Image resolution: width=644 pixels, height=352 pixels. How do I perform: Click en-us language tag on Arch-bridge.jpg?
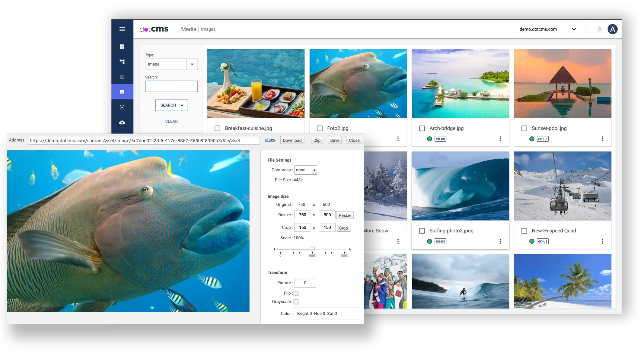[x=440, y=139]
